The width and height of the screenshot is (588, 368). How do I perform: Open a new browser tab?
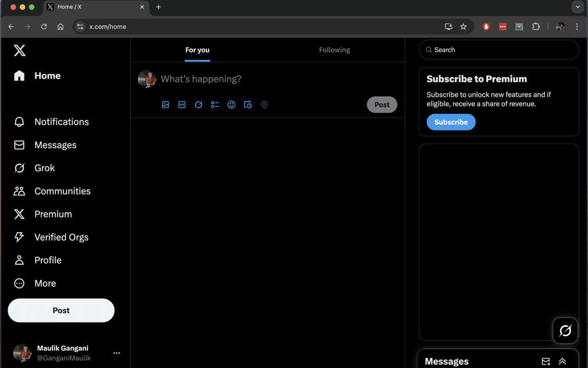158,7
